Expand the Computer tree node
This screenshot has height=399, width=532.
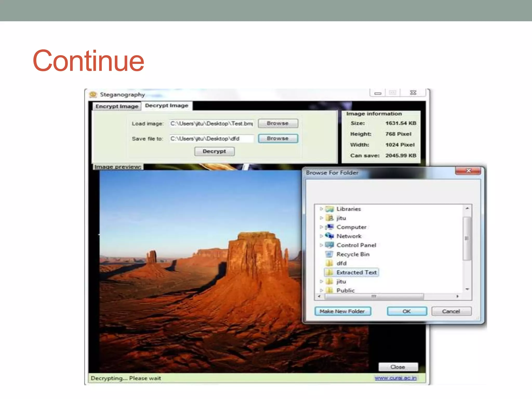click(321, 227)
